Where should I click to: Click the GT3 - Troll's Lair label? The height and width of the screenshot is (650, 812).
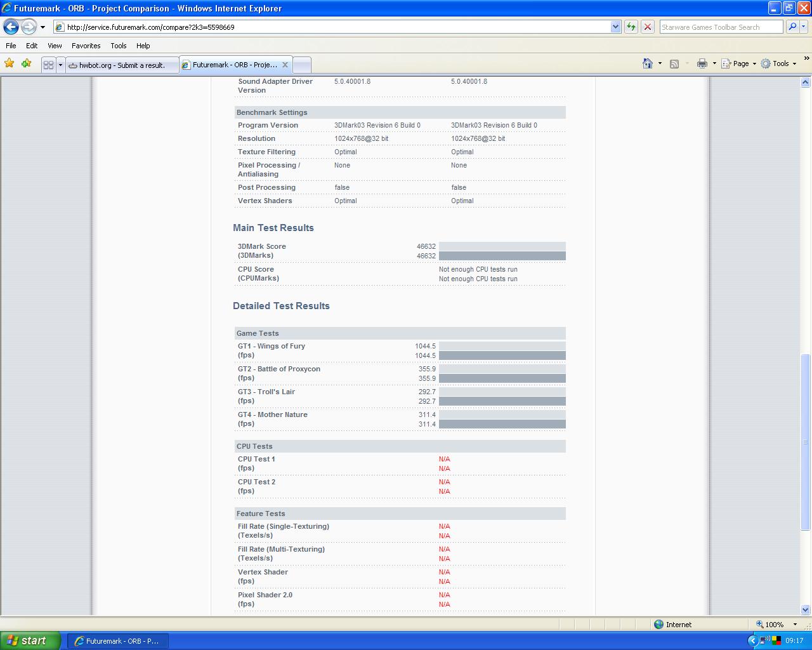(x=266, y=392)
